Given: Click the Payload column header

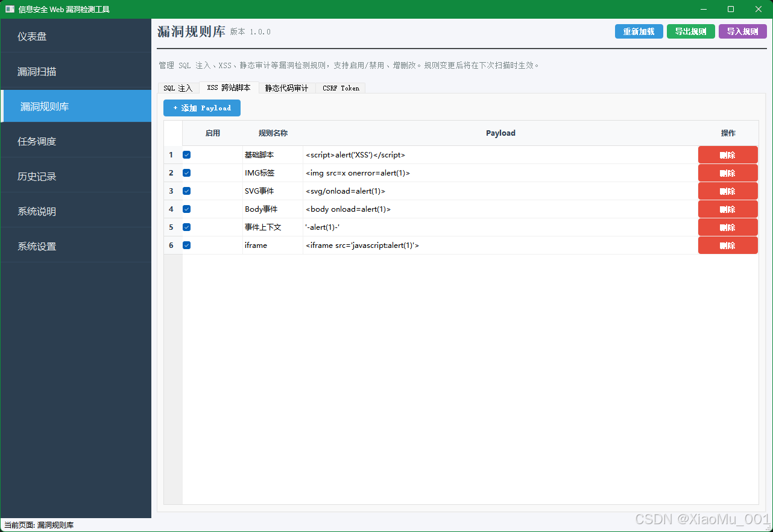Looking at the screenshot, I should (x=500, y=133).
